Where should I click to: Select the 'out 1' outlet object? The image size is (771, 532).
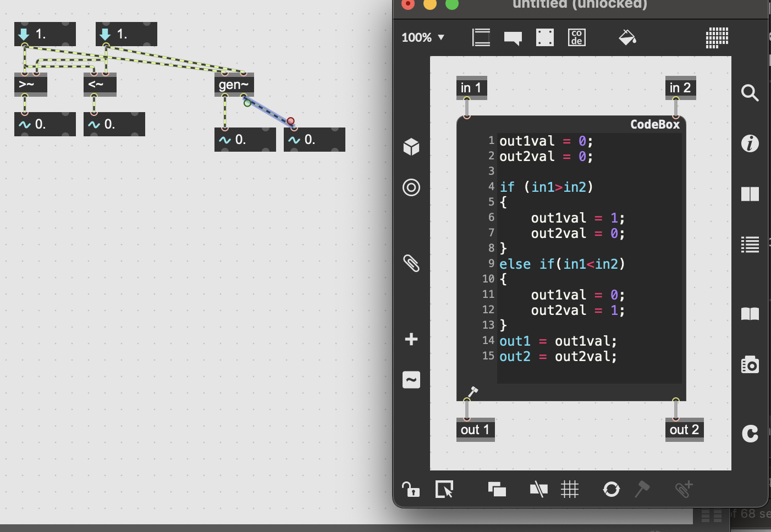pyautogui.click(x=475, y=430)
